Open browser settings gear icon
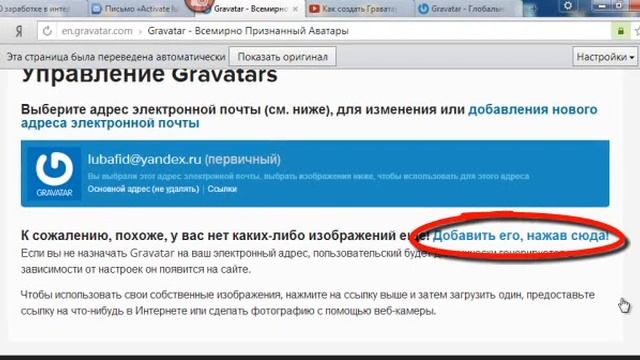 click(x=568, y=6)
